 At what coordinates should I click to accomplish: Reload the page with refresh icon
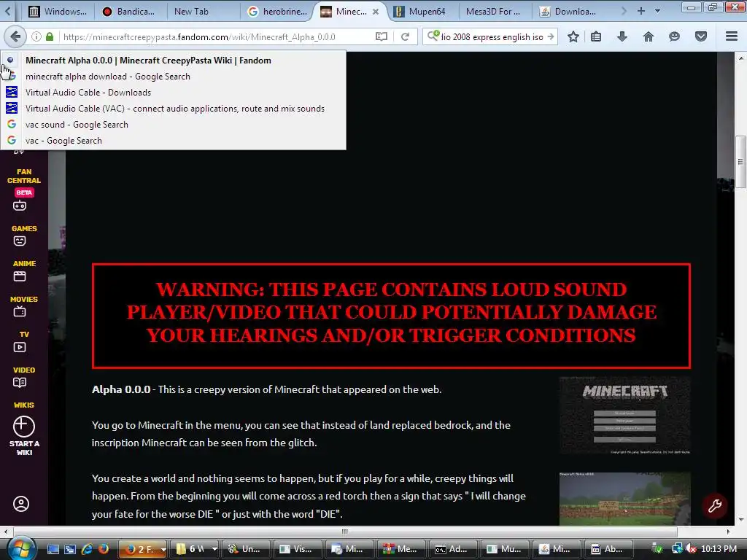[x=405, y=36]
